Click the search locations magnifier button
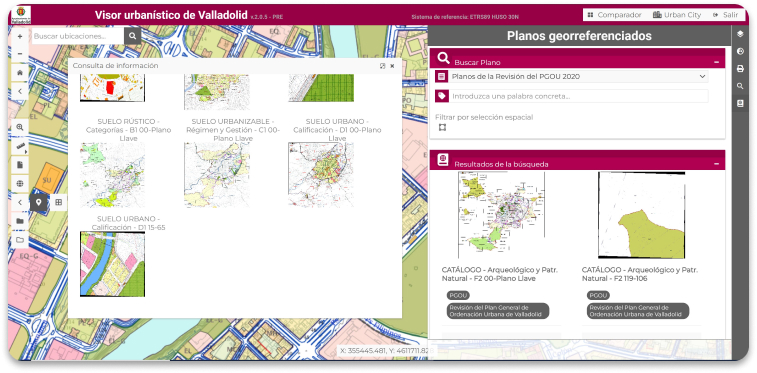This screenshot has width=757, height=373. pos(132,36)
